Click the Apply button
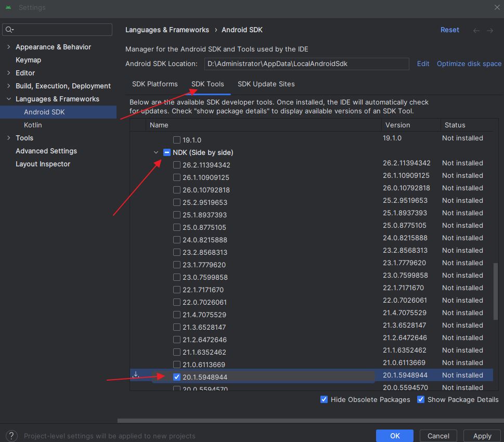This screenshot has height=442, width=504. (482, 436)
